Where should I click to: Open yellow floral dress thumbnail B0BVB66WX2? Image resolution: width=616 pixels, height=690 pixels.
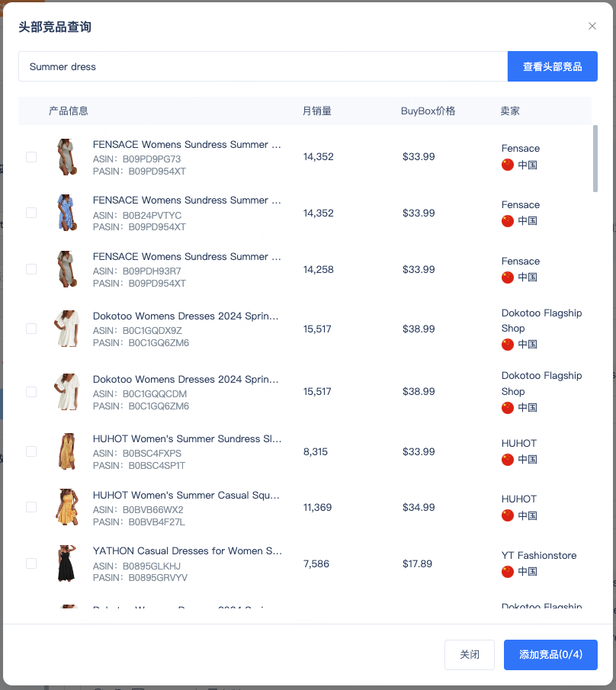click(x=67, y=507)
